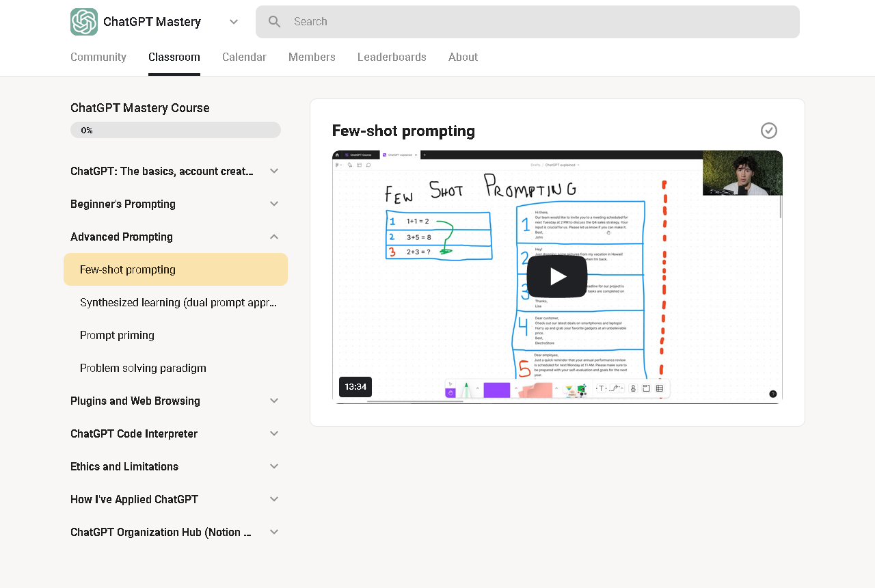Open the Synthesized learning lesson
The height and width of the screenshot is (588, 875).
176,302
